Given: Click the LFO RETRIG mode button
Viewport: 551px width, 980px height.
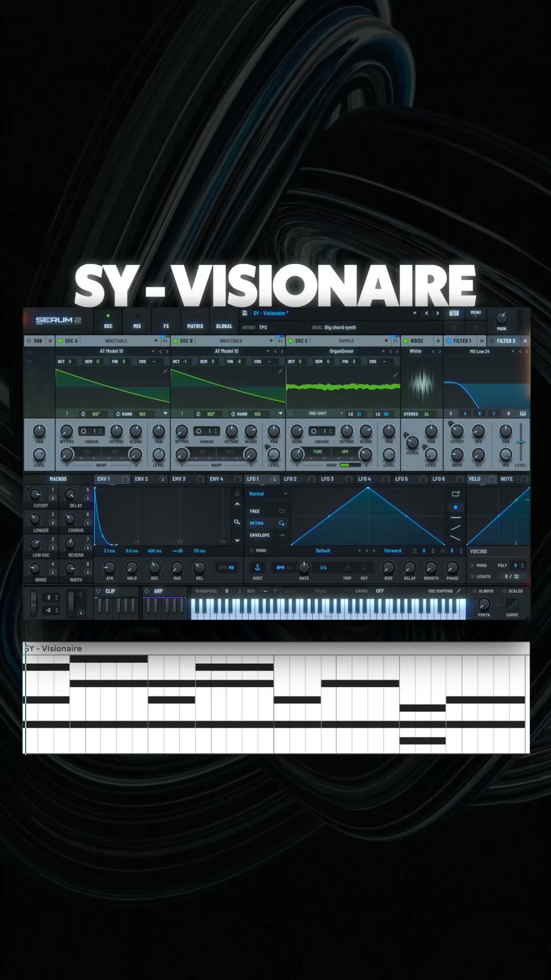Looking at the screenshot, I should point(268,523).
